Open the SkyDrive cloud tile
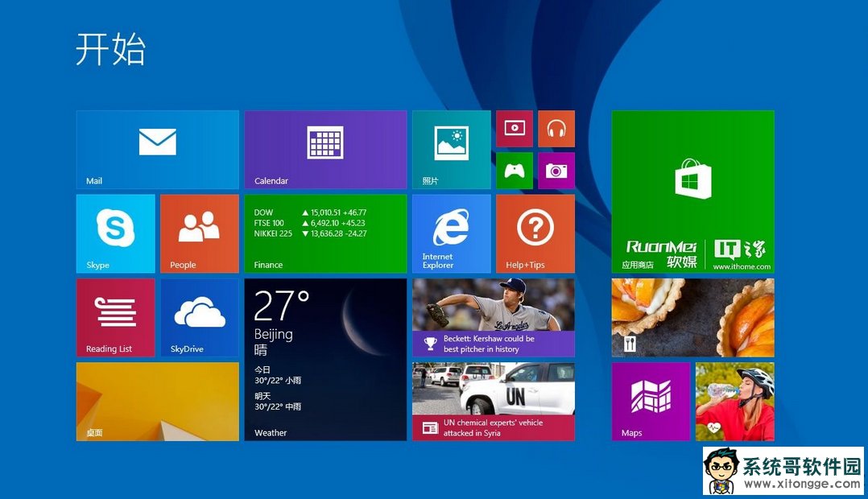 199,317
